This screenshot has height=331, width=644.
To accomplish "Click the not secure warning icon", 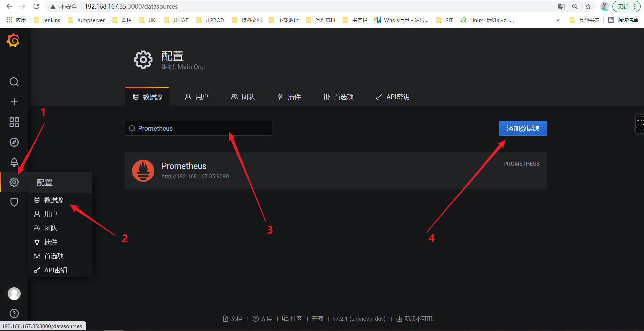I will coord(53,7).
